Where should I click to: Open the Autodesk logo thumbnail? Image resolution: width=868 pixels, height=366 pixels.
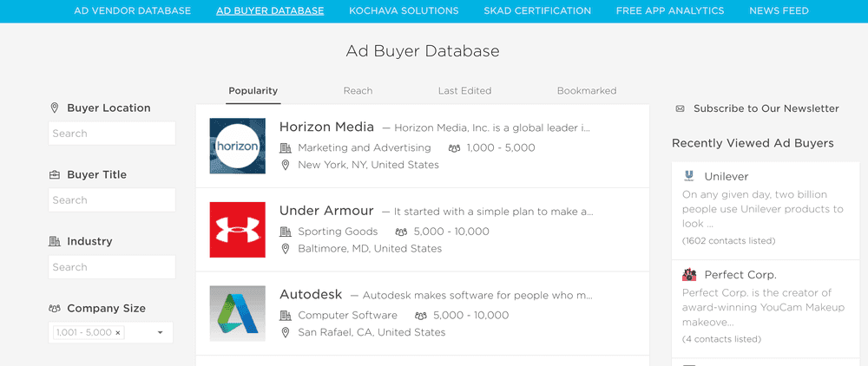tap(238, 313)
